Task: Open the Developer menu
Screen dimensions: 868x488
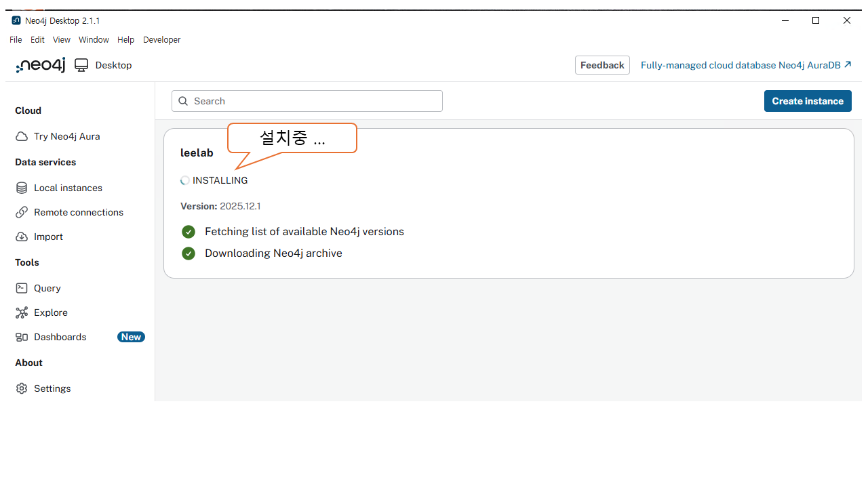Action: coord(161,40)
